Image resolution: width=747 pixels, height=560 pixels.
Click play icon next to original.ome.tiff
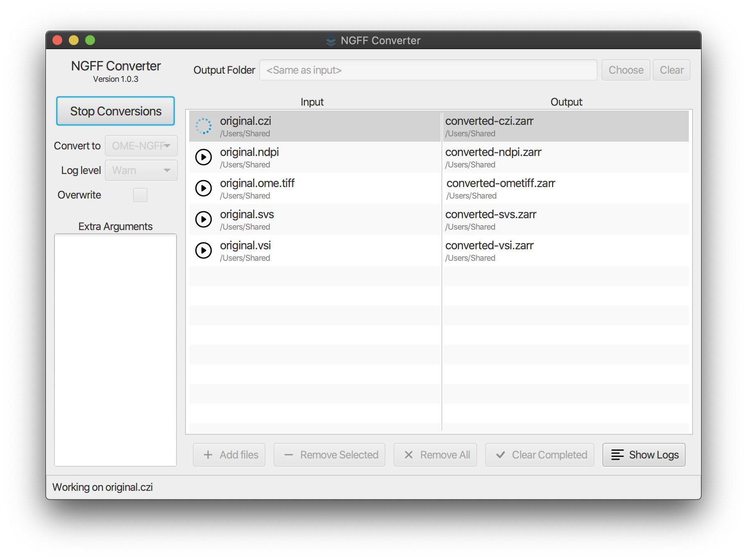[x=203, y=188]
